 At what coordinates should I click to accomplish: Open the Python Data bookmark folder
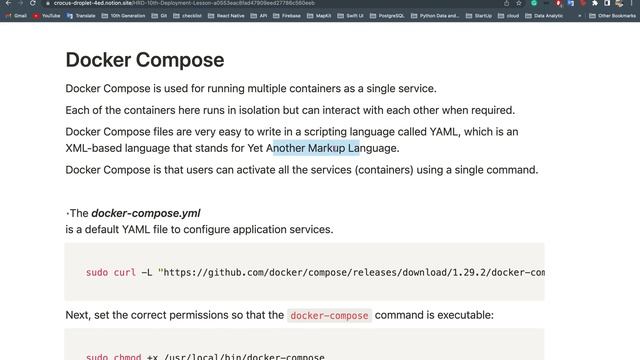pyautogui.click(x=435, y=16)
